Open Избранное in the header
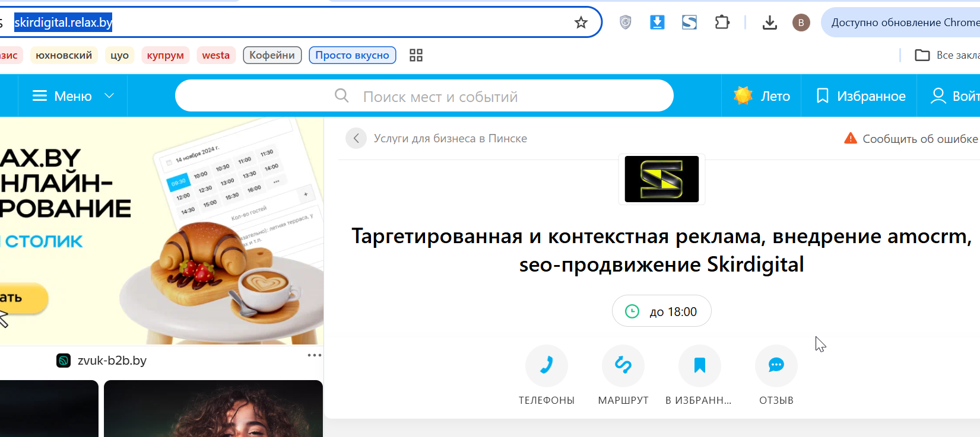 click(x=860, y=96)
